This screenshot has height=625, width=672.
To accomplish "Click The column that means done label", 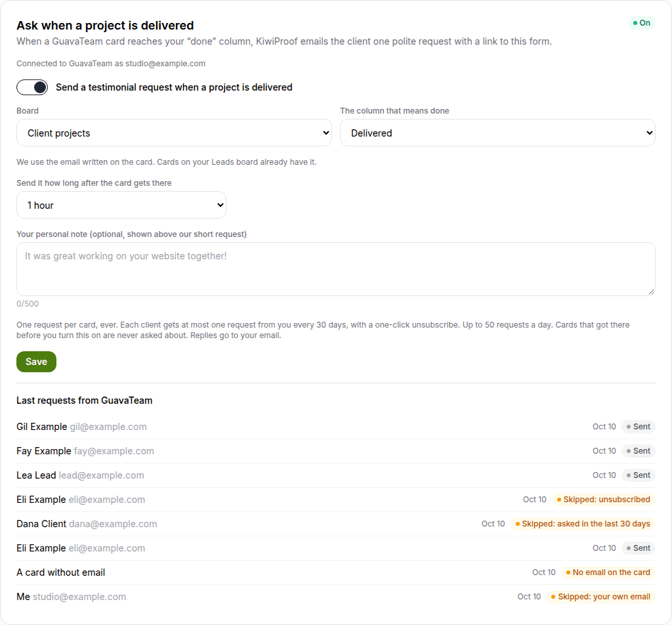I will click(x=394, y=110).
